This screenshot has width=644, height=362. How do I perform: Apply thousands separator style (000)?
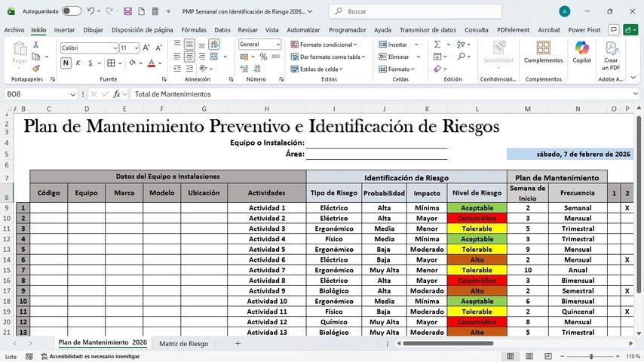(275, 57)
